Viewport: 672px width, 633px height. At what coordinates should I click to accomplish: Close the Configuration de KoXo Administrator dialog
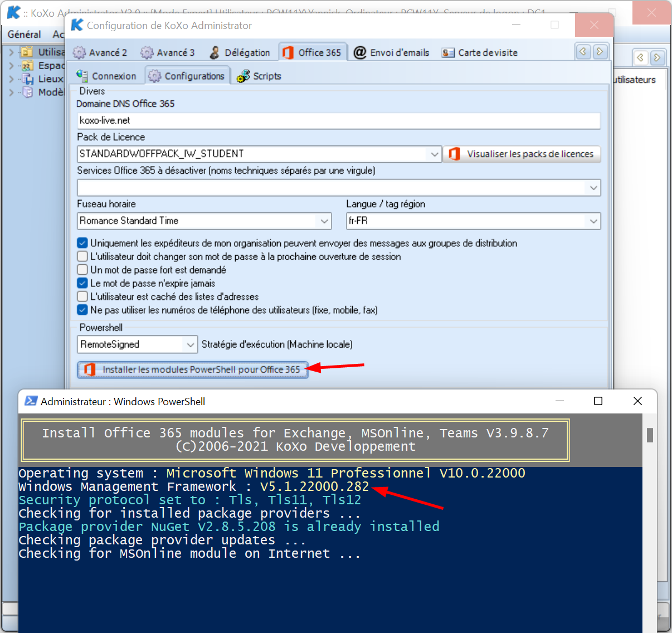594,25
